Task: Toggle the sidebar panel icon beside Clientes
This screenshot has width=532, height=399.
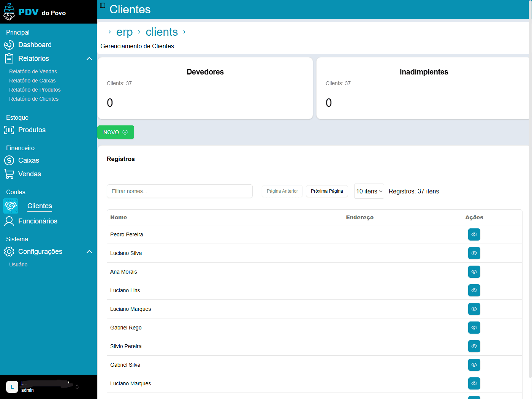Action: 103,5
